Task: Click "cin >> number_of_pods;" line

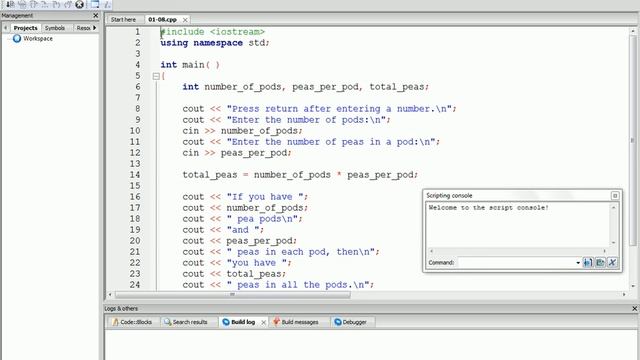Action: pyautogui.click(x=242, y=131)
